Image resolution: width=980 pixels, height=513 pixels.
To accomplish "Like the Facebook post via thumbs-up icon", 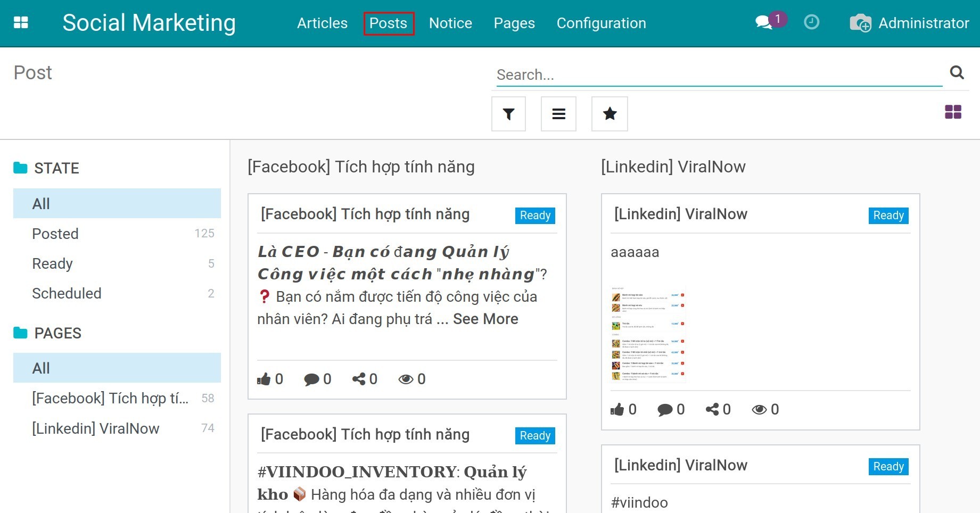I will tap(264, 379).
